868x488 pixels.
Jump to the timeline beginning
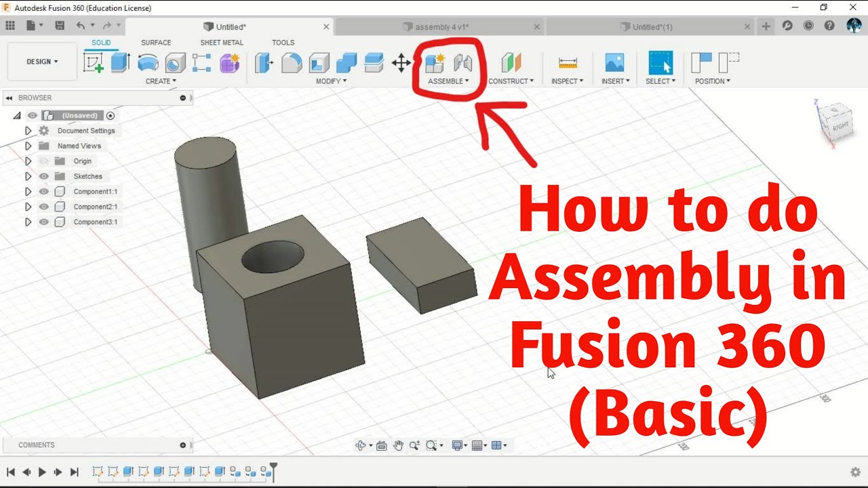[11, 472]
